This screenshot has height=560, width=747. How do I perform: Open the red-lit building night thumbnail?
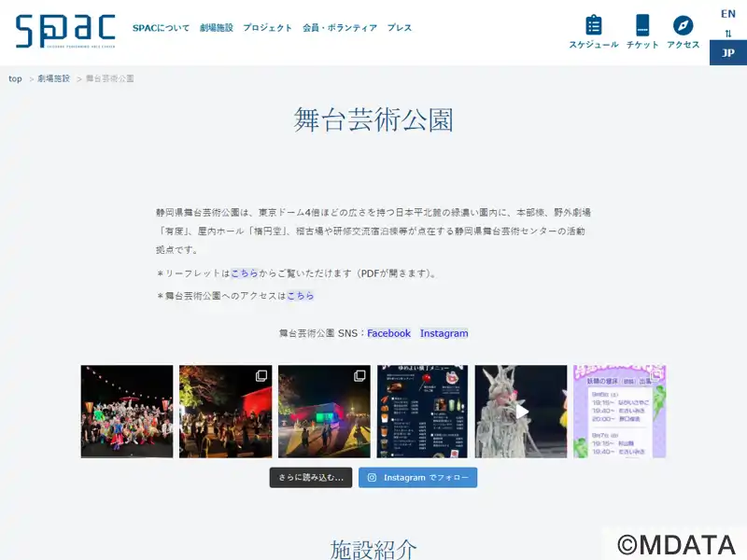[x=225, y=412]
